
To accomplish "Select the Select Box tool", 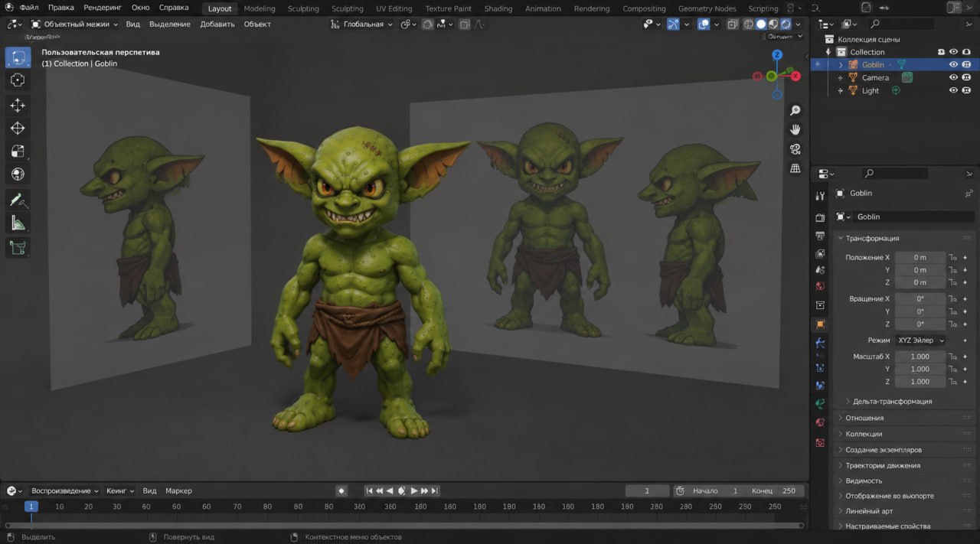I will pyautogui.click(x=18, y=58).
